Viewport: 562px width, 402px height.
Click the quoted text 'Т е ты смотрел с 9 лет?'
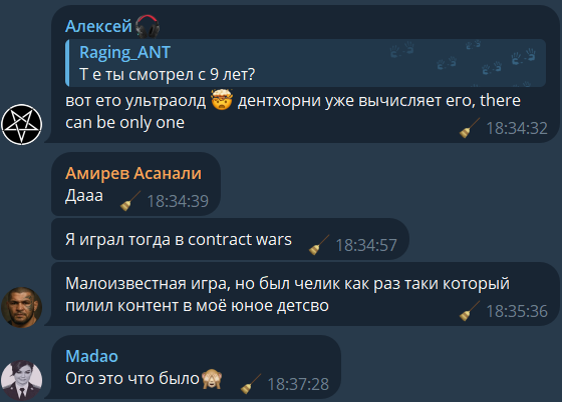tap(167, 75)
